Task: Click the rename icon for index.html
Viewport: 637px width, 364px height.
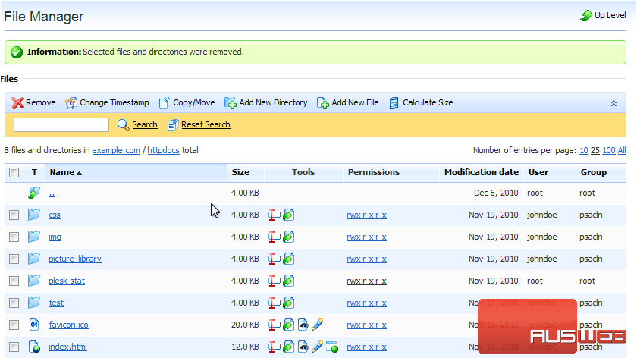Action: point(275,347)
